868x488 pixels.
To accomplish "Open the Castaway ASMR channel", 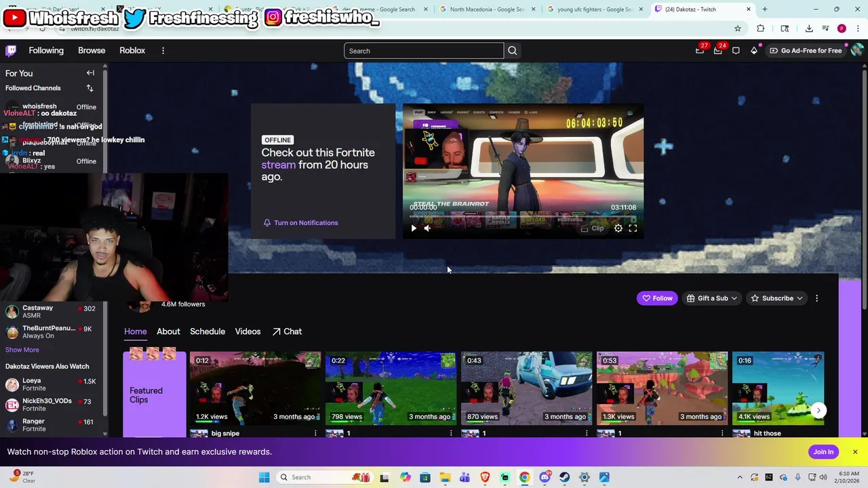I will click(x=52, y=312).
